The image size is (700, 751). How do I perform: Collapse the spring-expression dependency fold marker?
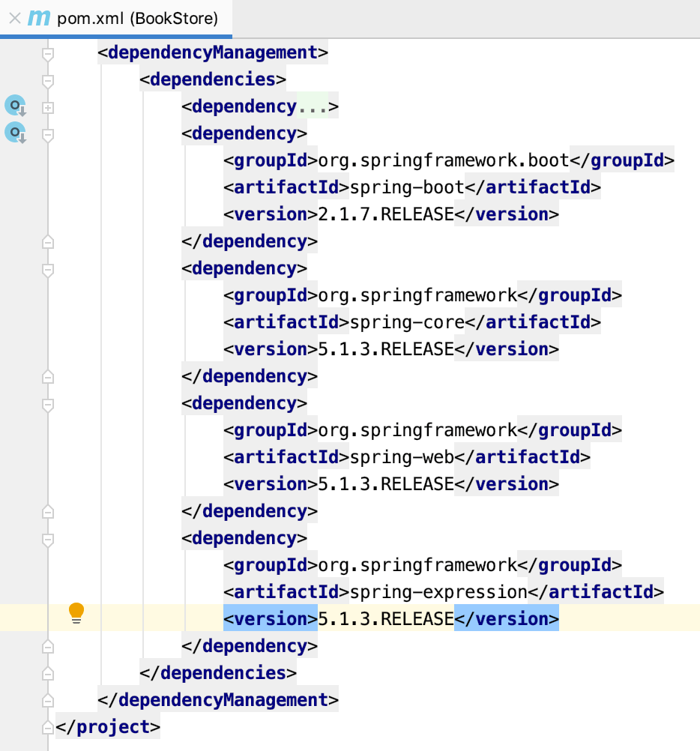coord(47,537)
